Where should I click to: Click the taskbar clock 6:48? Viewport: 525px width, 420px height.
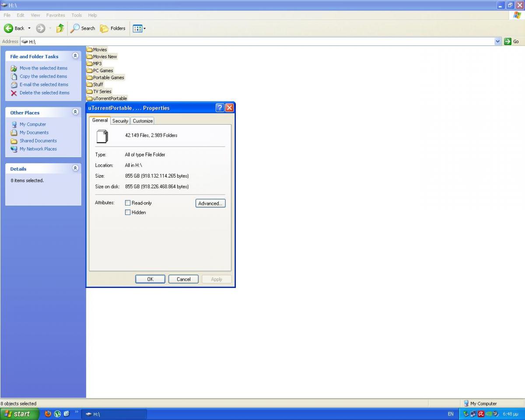[510, 414]
